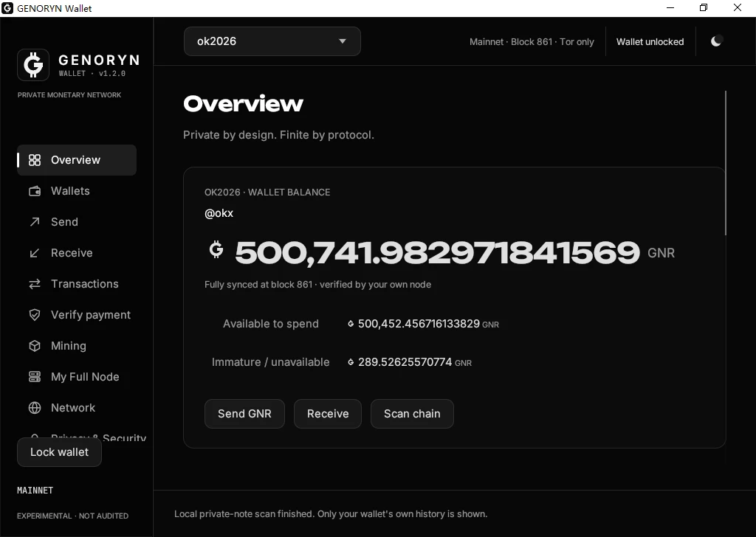Click the Lock wallet button
Screen dimensions: 756x537
59,452
